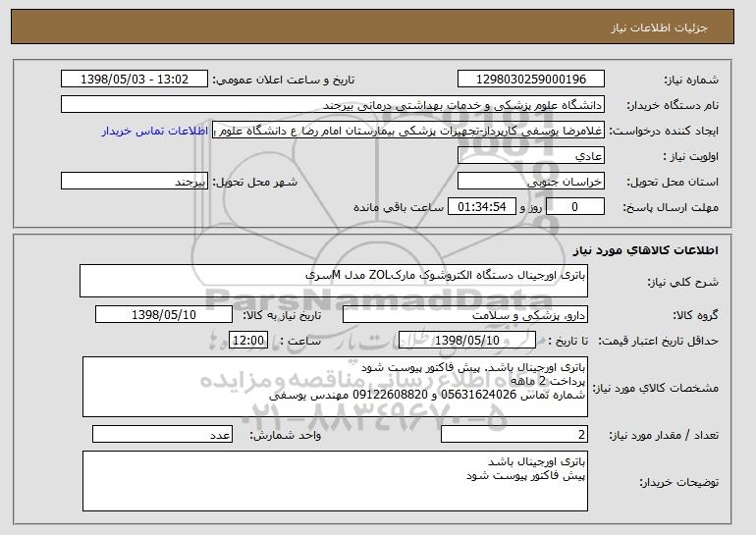Click the delivery province field خراسان جنوبی
The image size is (756, 535).
pyautogui.click(x=531, y=182)
